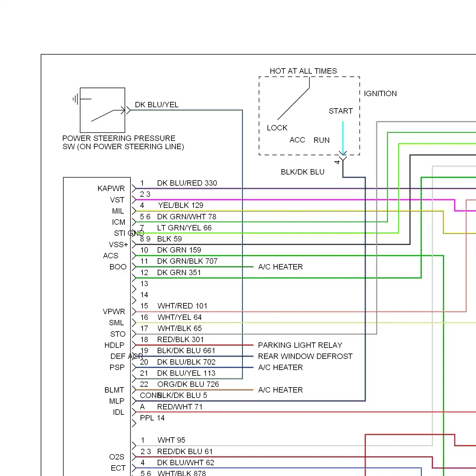Screen dimensions: 476x476
Task: Click wire label 'WHT 95'
Action: point(171,440)
